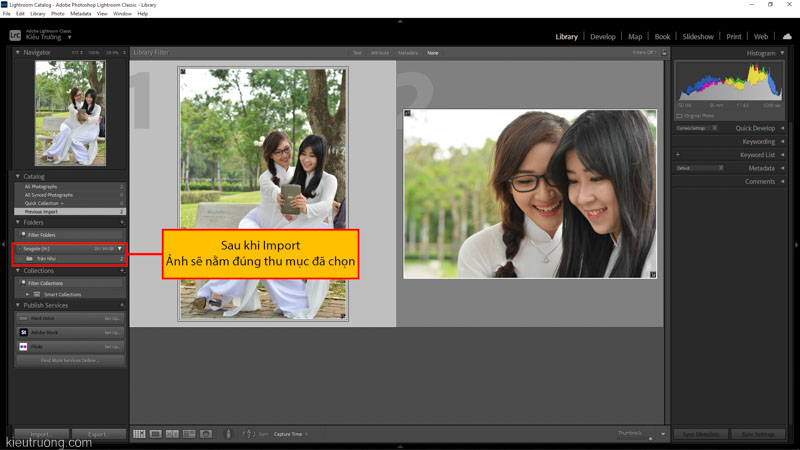Viewport: 800px width, 450px height.
Task: Click the Flickr service icon
Action: click(x=23, y=346)
